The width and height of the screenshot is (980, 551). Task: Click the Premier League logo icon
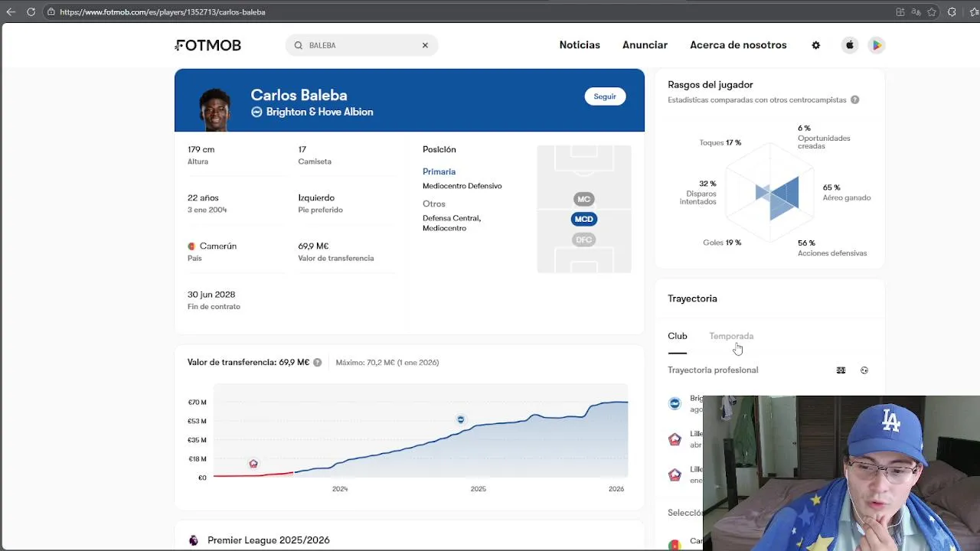point(194,540)
